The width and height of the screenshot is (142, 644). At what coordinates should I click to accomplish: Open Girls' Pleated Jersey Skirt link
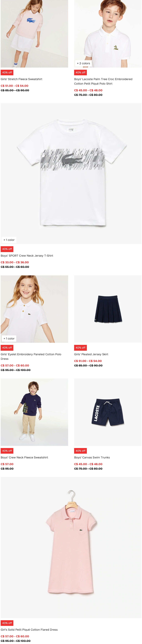pyautogui.click(x=91, y=355)
